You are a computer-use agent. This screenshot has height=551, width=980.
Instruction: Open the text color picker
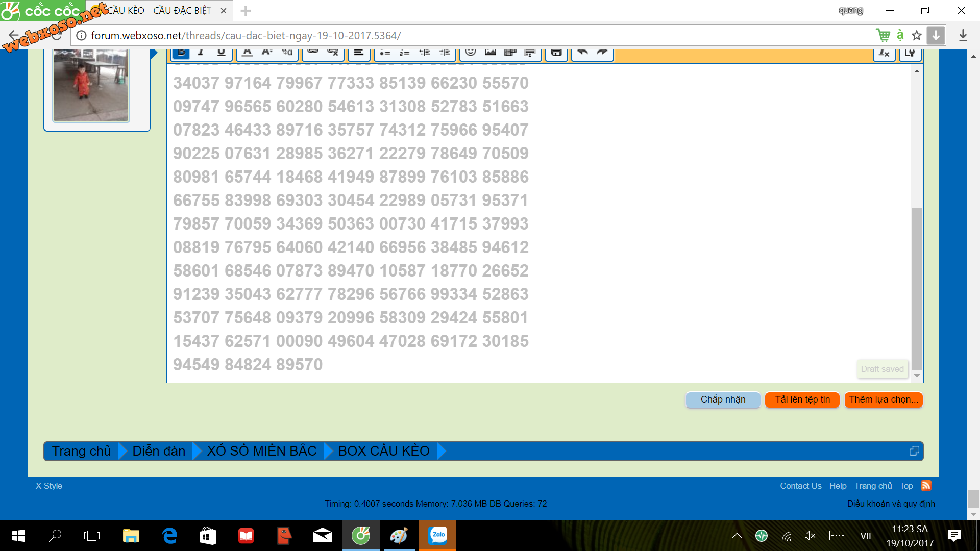(247, 53)
